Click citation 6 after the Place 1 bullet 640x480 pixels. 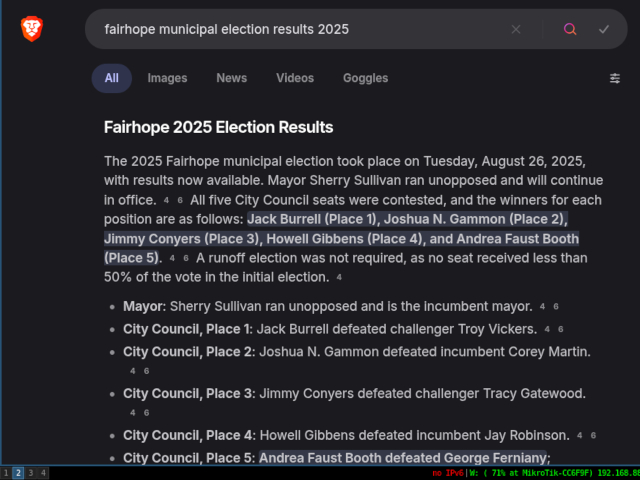pyautogui.click(x=560, y=329)
